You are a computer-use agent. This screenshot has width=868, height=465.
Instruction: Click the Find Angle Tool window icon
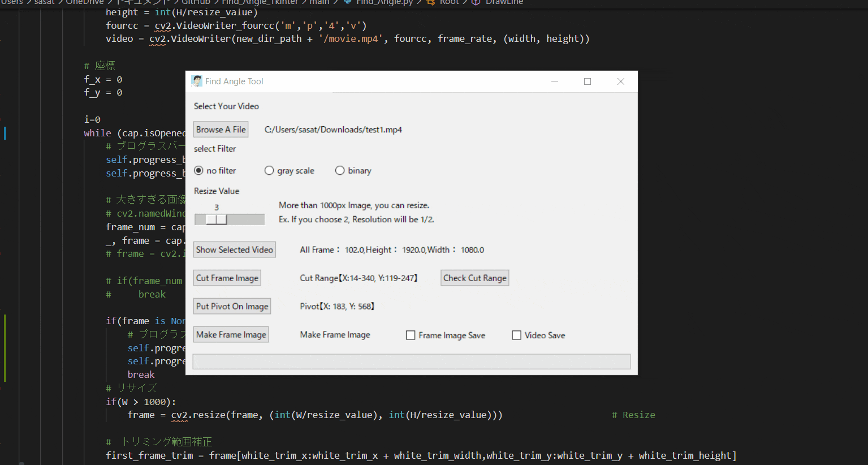point(197,81)
